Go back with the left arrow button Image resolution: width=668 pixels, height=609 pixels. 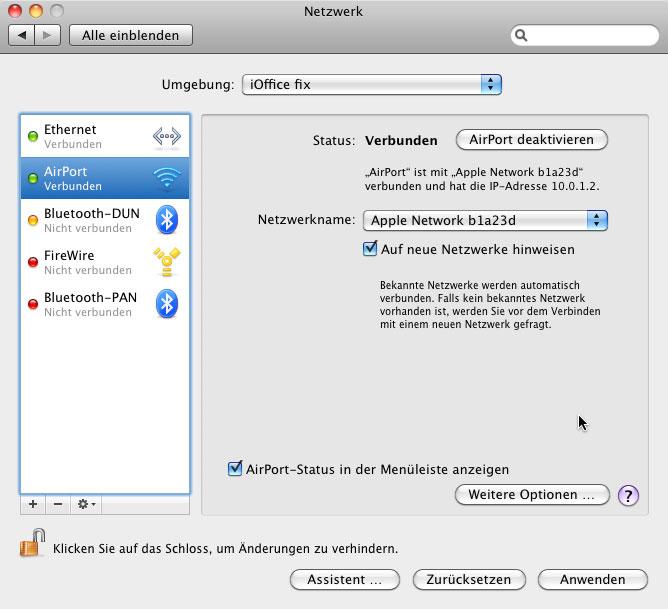[x=22, y=35]
